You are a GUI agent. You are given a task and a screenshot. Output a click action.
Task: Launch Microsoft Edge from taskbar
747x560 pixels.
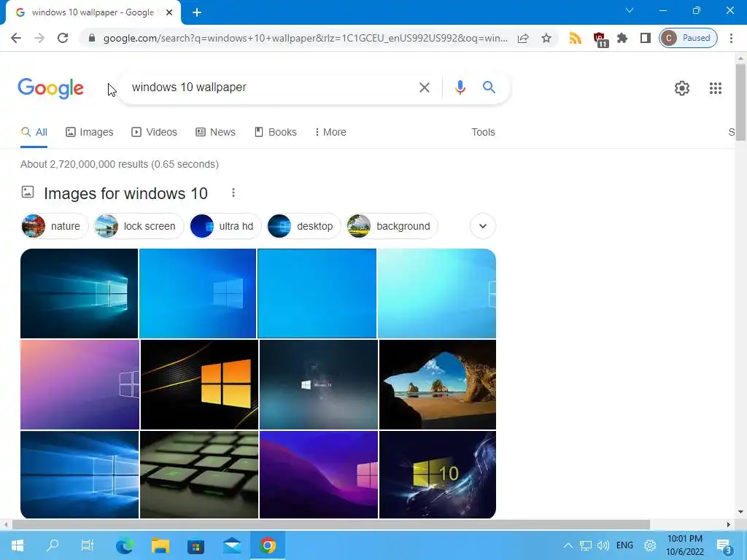[124, 545]
